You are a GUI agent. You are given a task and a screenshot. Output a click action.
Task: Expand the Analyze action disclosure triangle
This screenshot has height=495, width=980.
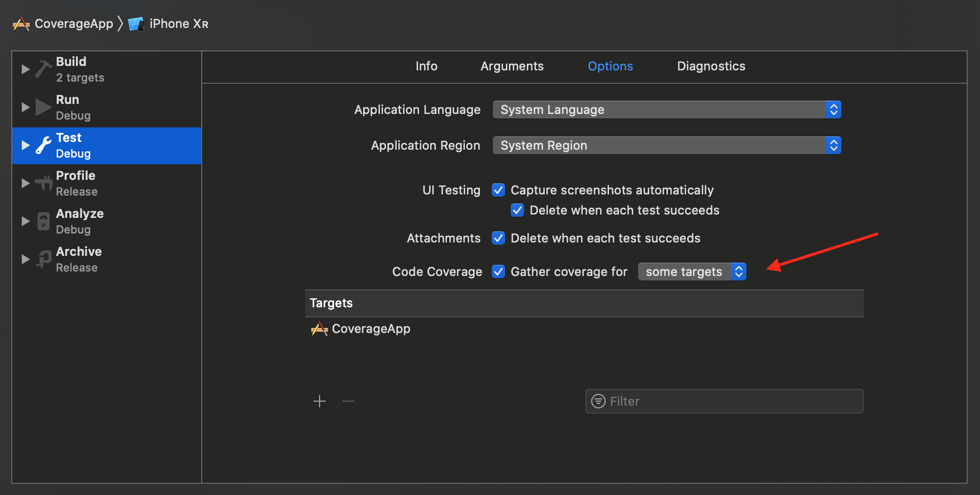[x=25, y=221]
